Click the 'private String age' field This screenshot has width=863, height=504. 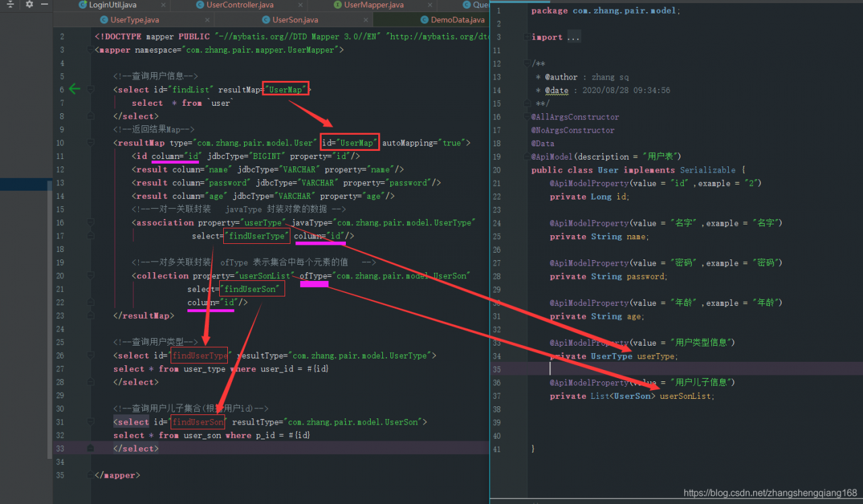(x=597, y=317)
